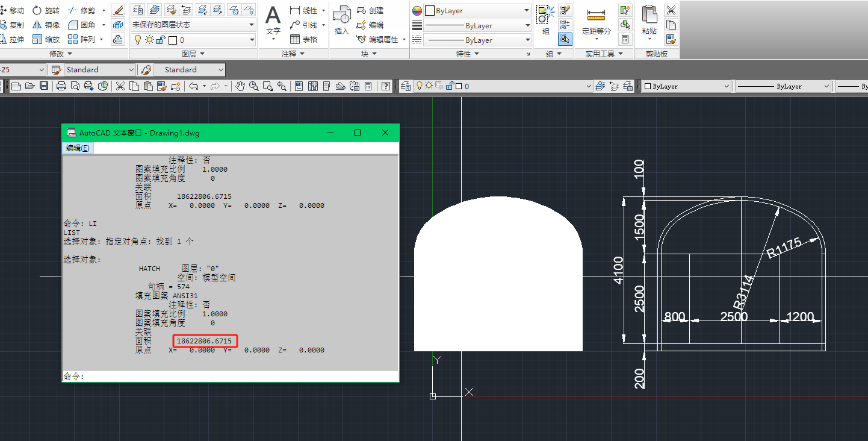
Task: Click the Edit block (编辑) button
Action: click(370, 25)
